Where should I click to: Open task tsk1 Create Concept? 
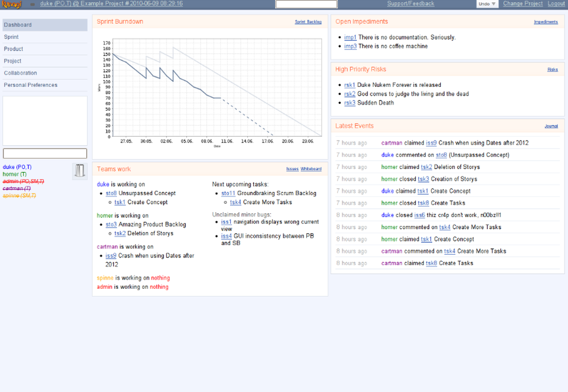tap(119, 201)
